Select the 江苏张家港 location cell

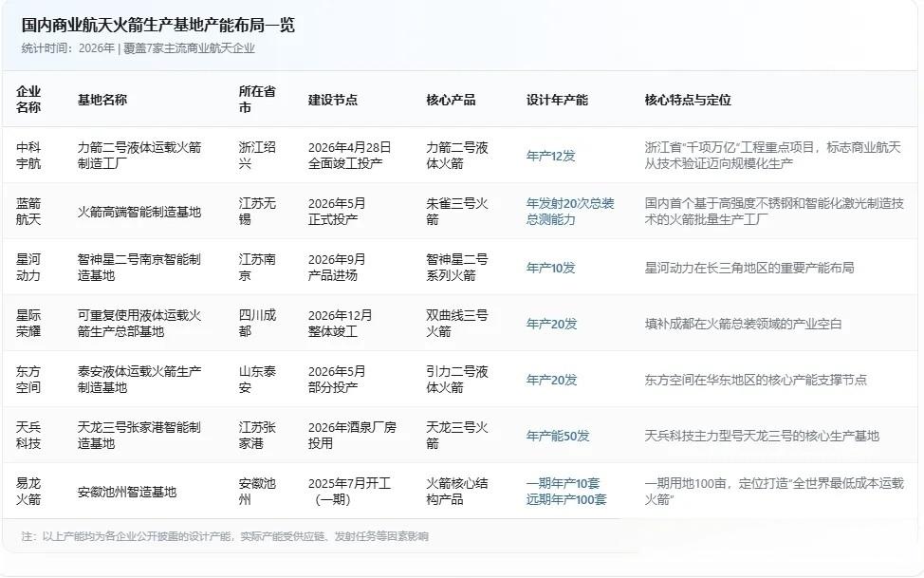257,436
